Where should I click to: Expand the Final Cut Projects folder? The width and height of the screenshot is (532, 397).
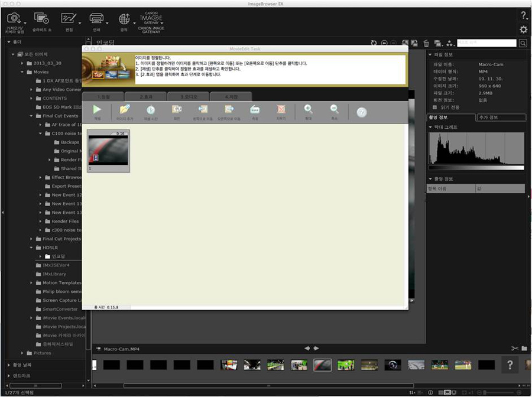tap(31, 239)
